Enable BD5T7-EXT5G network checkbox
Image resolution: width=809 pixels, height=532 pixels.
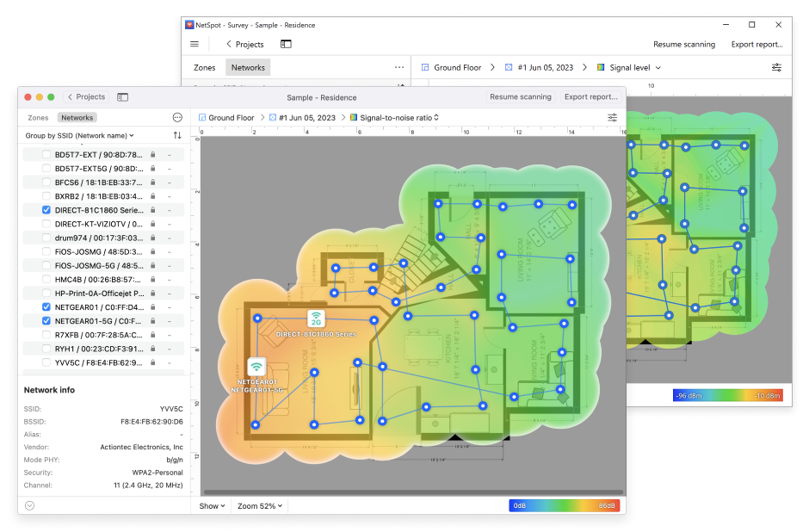(x=46, y=168)
